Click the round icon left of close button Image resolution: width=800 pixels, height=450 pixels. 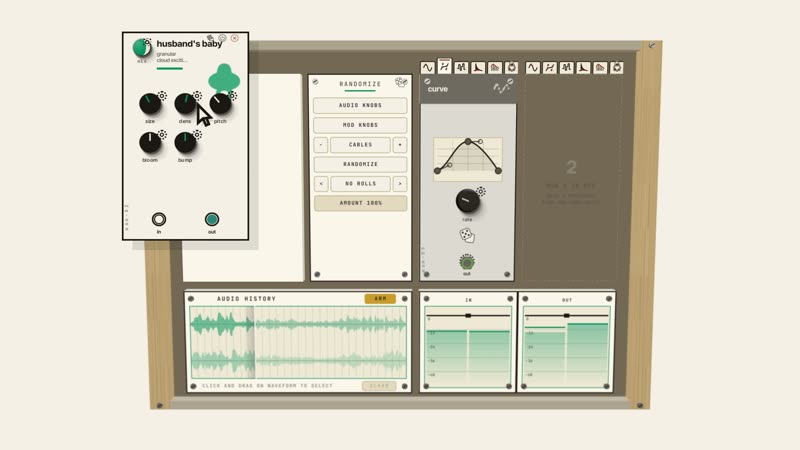pyautogui.click(x=222, y=38)
